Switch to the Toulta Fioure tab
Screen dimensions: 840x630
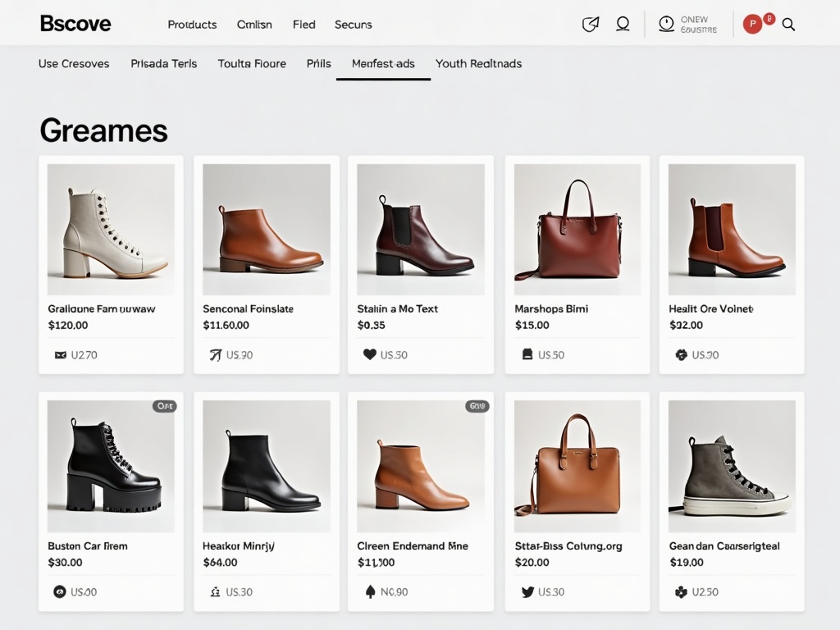(x=252, y=64)
